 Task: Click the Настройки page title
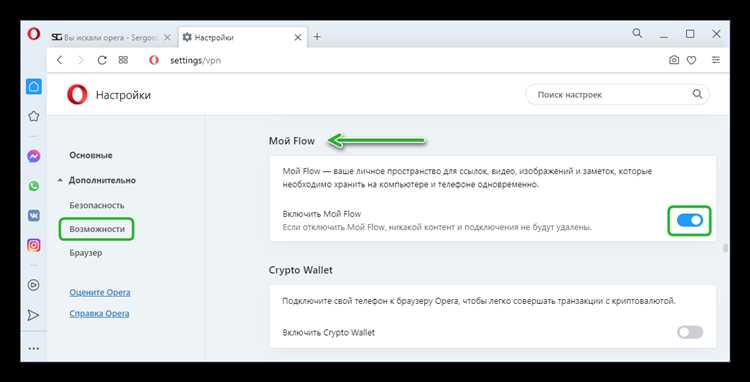[x=123, y=95]
